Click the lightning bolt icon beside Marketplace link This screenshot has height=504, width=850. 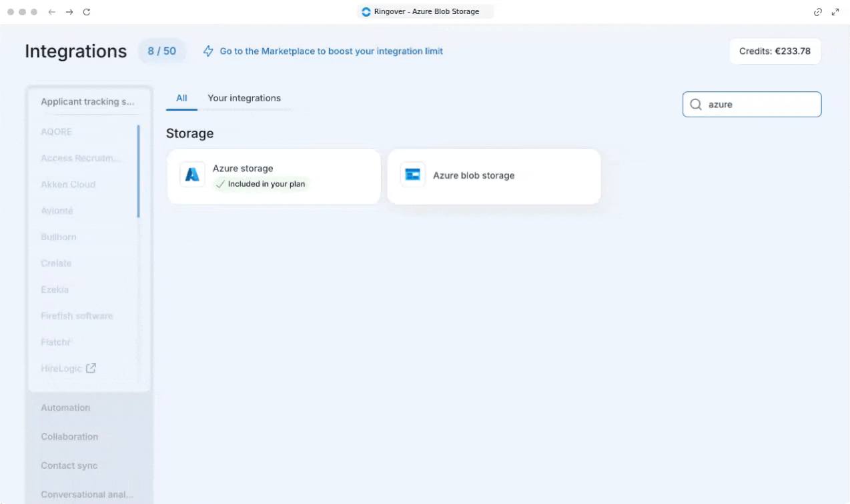point(209,51)
